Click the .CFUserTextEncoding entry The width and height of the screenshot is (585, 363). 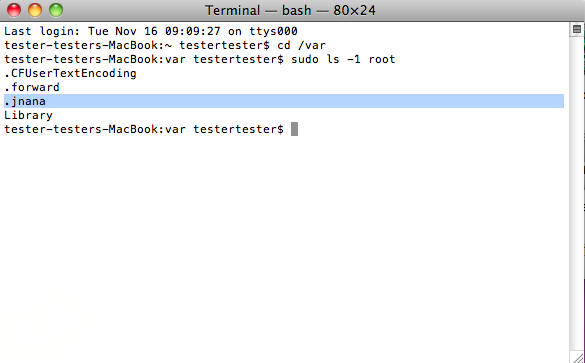[x=70, y=73]
